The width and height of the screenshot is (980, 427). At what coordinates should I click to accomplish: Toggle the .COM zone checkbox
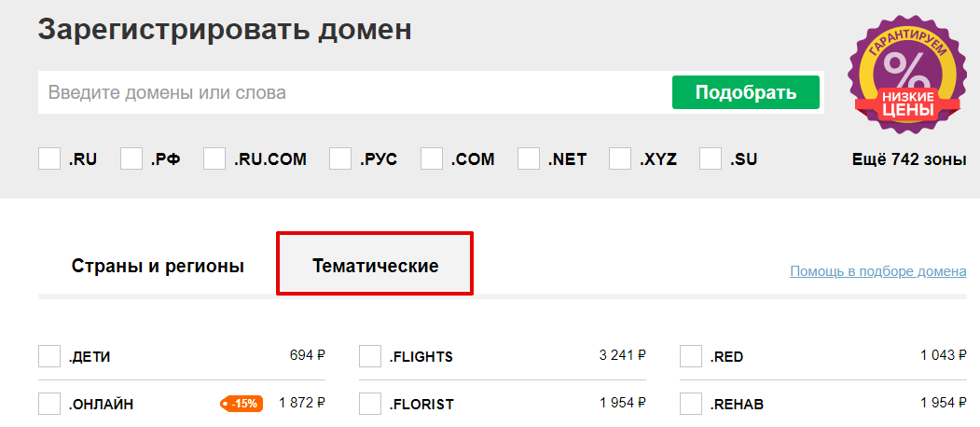point(432,158)
